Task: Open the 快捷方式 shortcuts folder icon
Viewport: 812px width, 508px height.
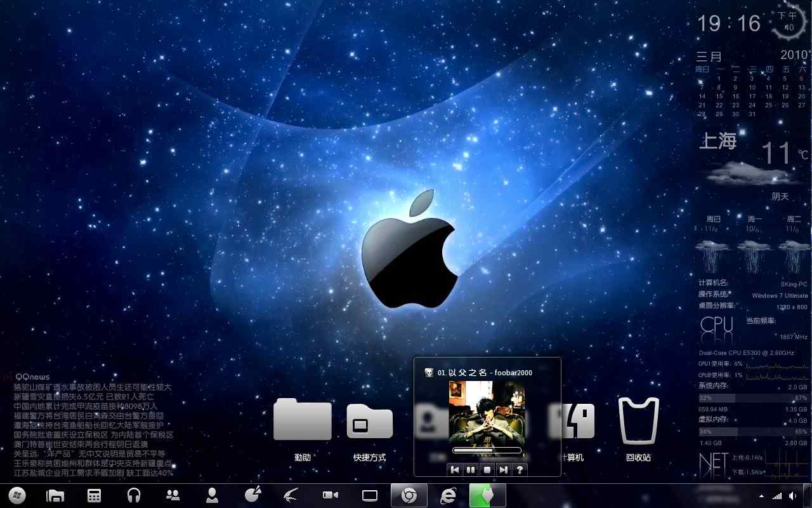Action: pos(370,420)
